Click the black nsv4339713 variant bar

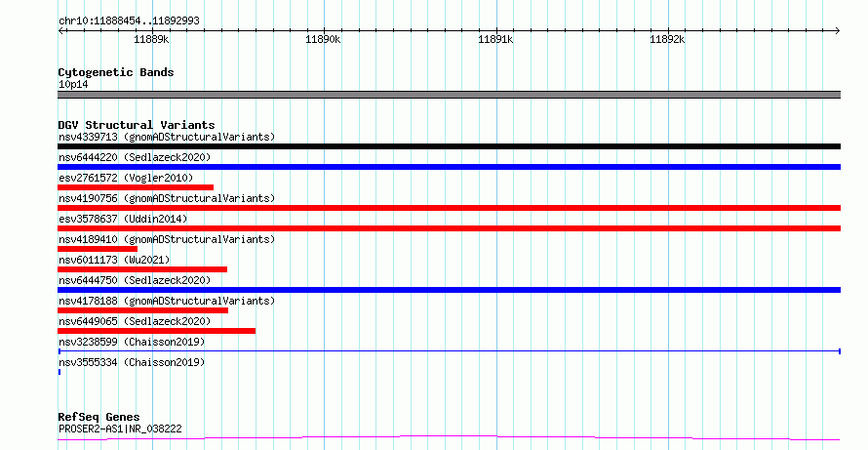(449, 146)
